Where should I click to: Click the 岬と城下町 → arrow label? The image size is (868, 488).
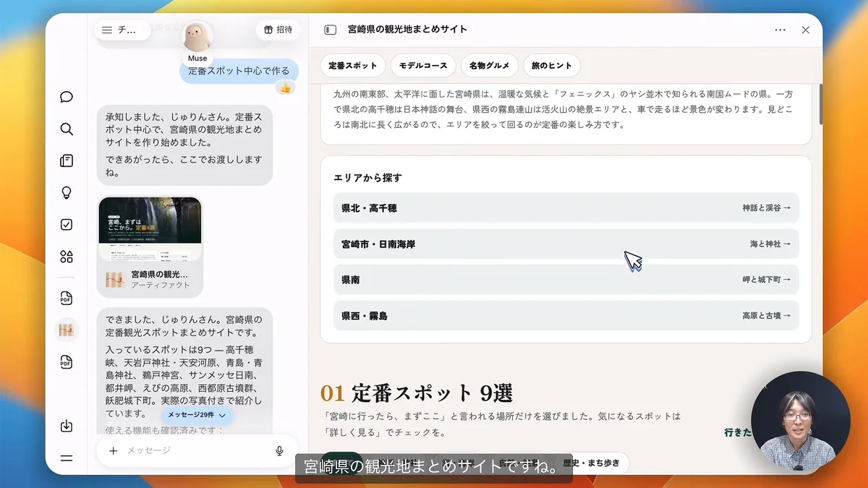[x=766, y=280]
